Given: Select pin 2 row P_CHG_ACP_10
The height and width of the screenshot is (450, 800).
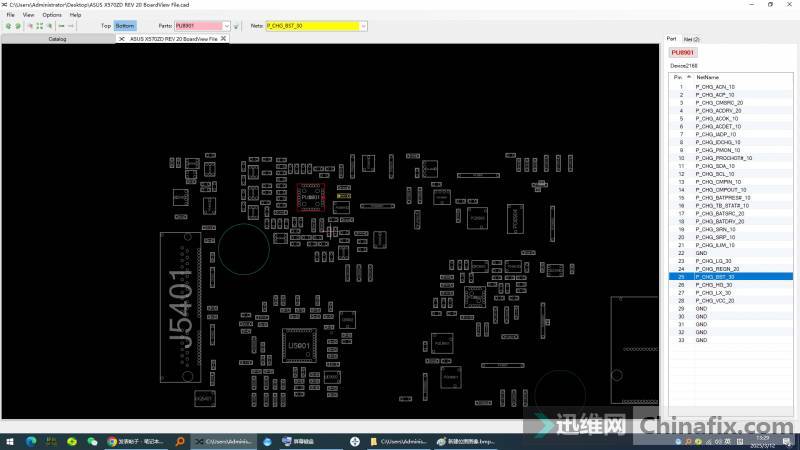Looking at the screenshot, I should tap(731, 95).
